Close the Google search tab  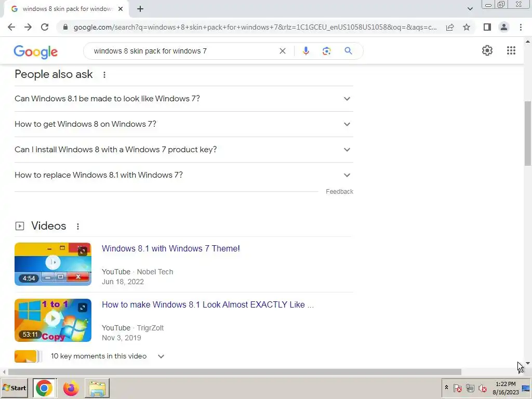121,9
